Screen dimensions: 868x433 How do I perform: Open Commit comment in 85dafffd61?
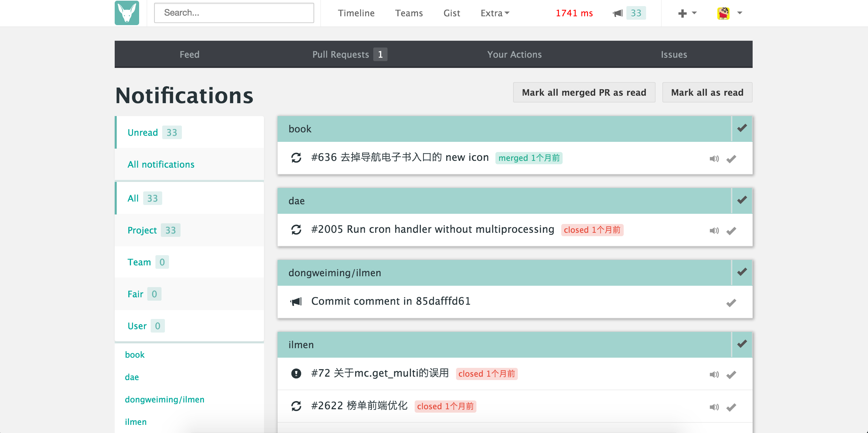pyautogui.click(x=391, y=301)
